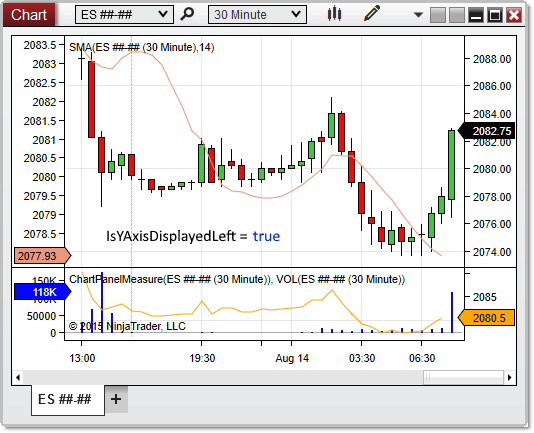
Task: Click the horizontal scrollbar right arrow
Action: [509, 377]
